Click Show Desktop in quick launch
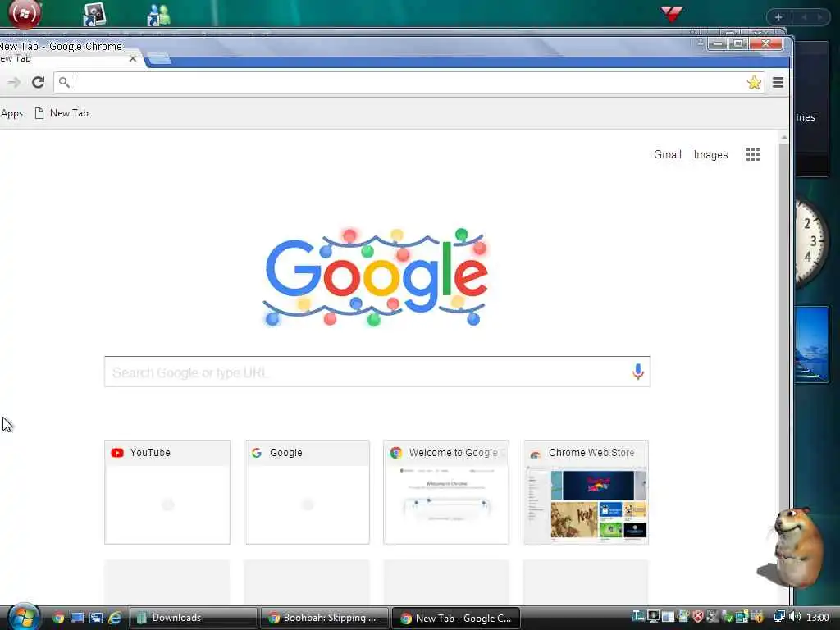 [x=77, y=619]
